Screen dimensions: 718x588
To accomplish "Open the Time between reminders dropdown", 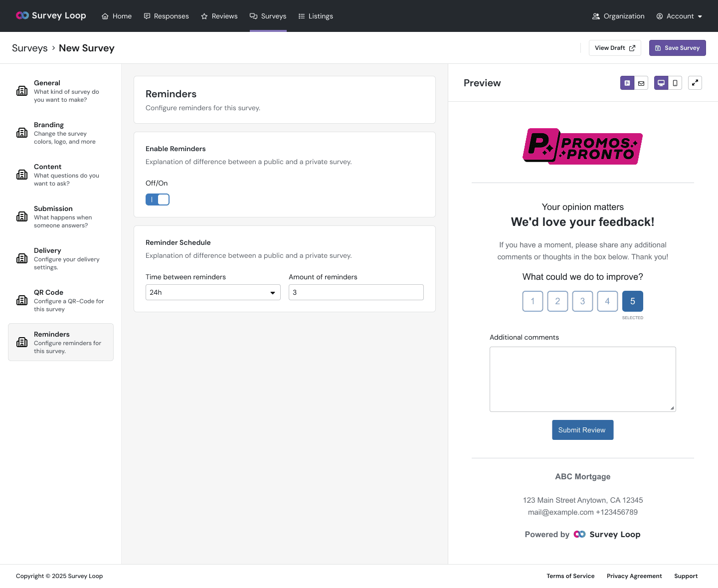I will click(x=213, y=292).
